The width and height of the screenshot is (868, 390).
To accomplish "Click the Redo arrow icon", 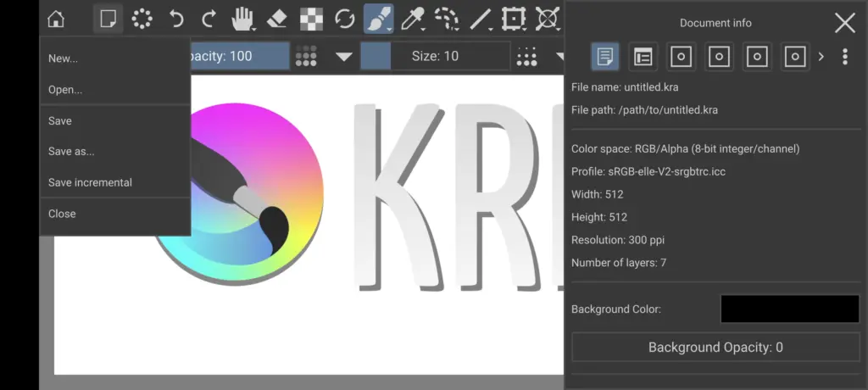I will coord(209,19).
